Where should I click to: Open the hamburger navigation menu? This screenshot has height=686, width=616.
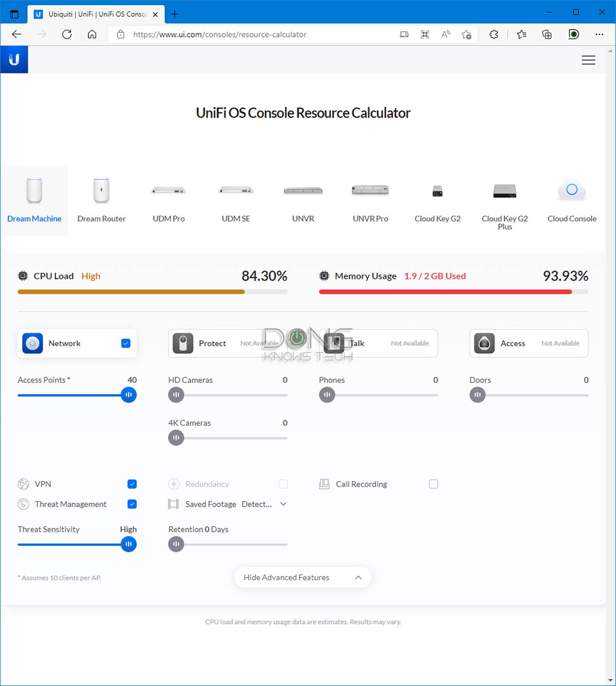click(588, 60)
